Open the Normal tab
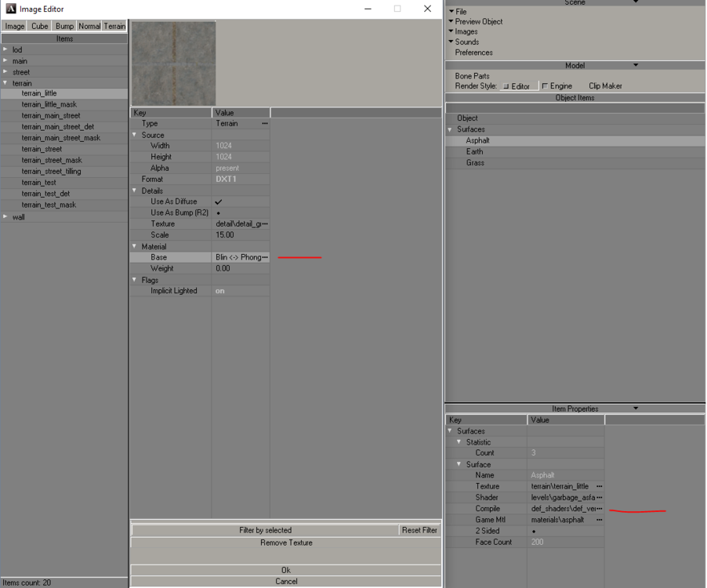The height and width of the screenshot is (588, 707). tap(89, 26)
